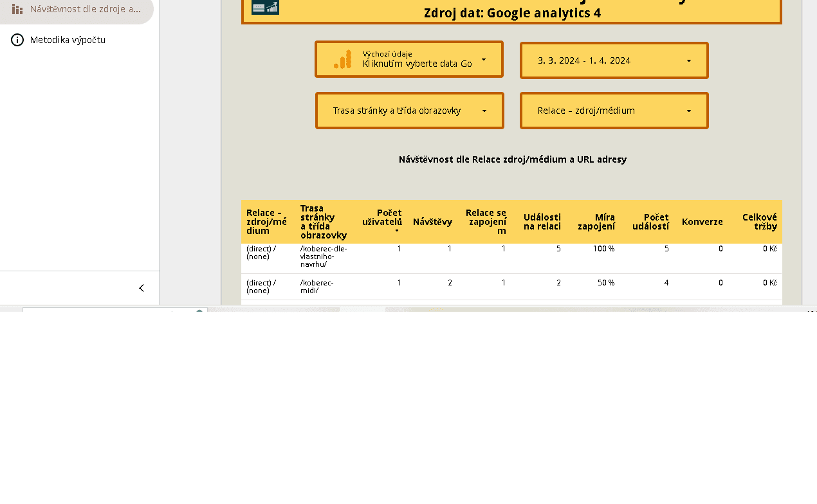Viewport: 817px width, 504px height.
Task: Click the sort arrow under Počet uživatelů
Action: (397, 231)
